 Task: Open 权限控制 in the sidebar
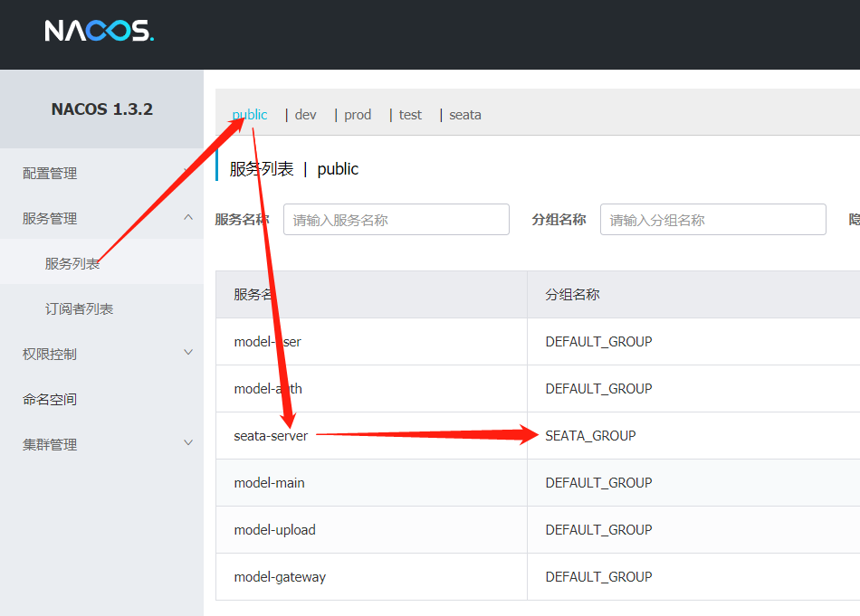[x=50, y=354]
